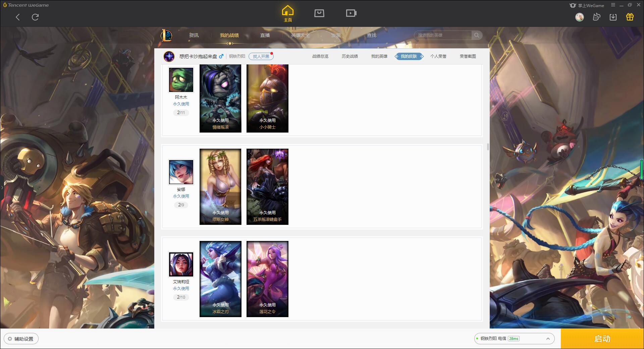This screenshot has width=644, height=349.
Task: Click the 2/10 skin count badge
Action: click(x=181, y=297)
